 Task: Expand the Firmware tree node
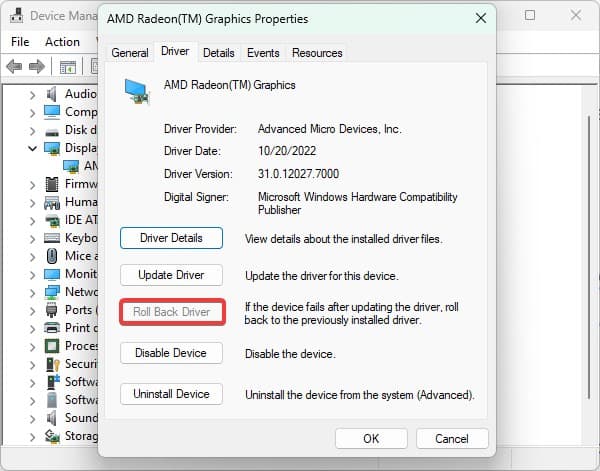(x=33, y=184)
